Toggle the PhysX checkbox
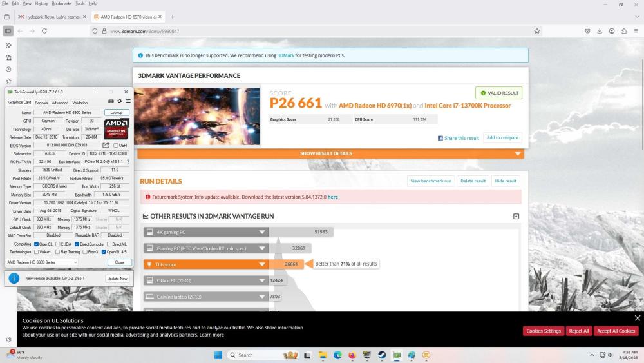The width and height of the screenshot is (644, 363). tap(84, 252)
